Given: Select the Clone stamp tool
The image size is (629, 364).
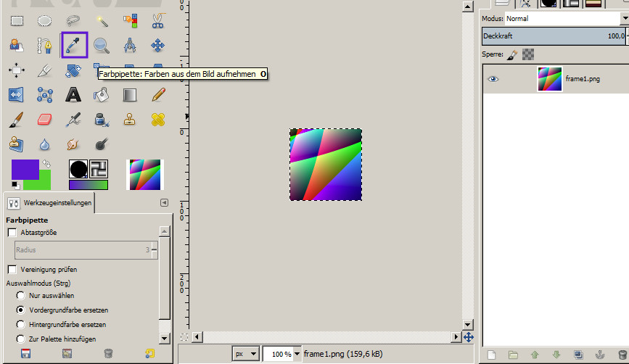Looking at the screenshot, I should coord(130,120).
